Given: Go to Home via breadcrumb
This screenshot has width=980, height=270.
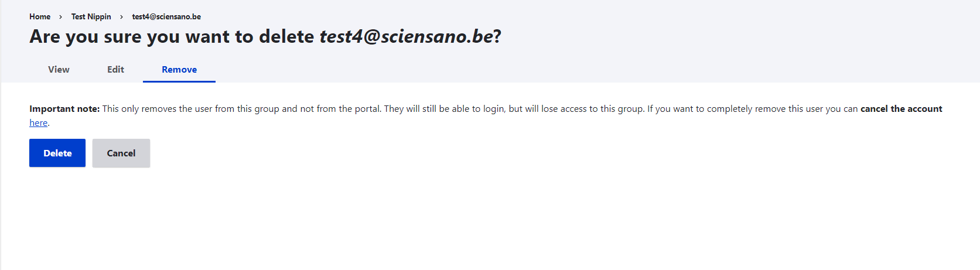Looking at the screenshot, I should click(x=40, y=16).
